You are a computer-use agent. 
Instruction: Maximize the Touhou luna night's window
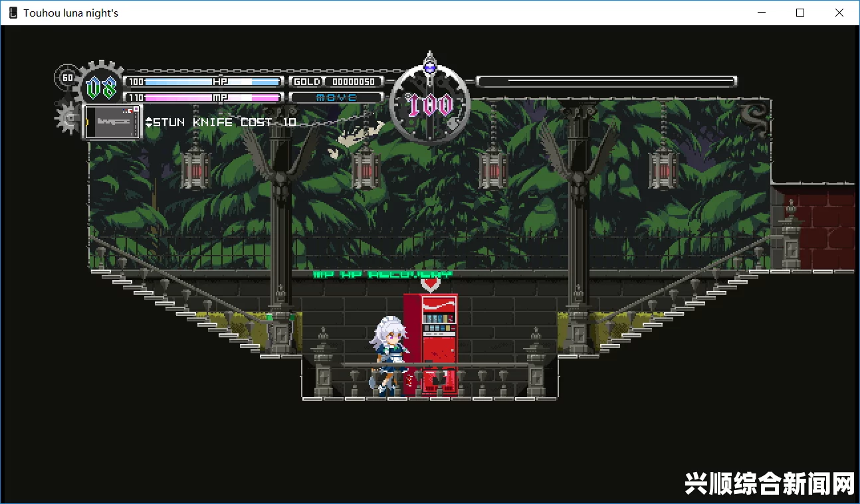point(801,13)
